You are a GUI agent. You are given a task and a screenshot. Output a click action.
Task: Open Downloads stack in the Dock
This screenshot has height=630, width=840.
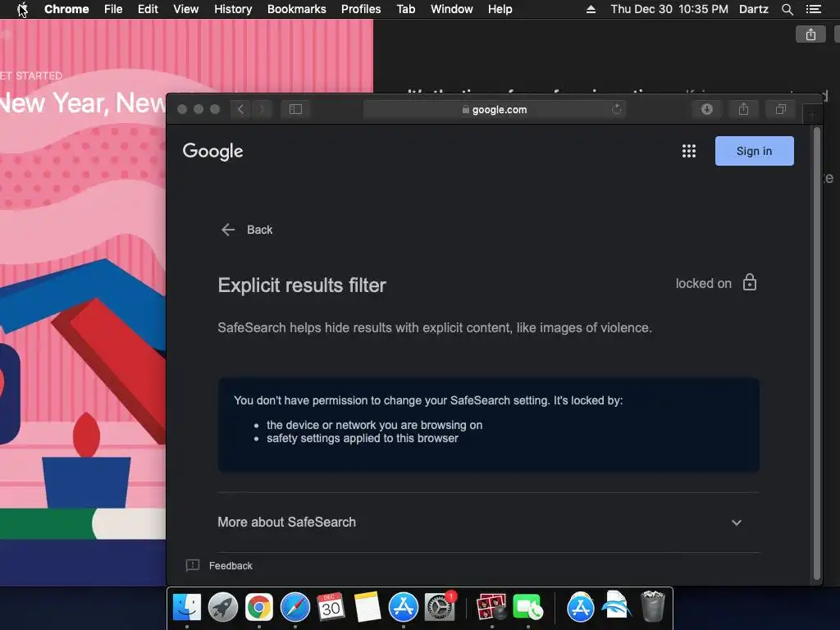click(x=616, y=605)
